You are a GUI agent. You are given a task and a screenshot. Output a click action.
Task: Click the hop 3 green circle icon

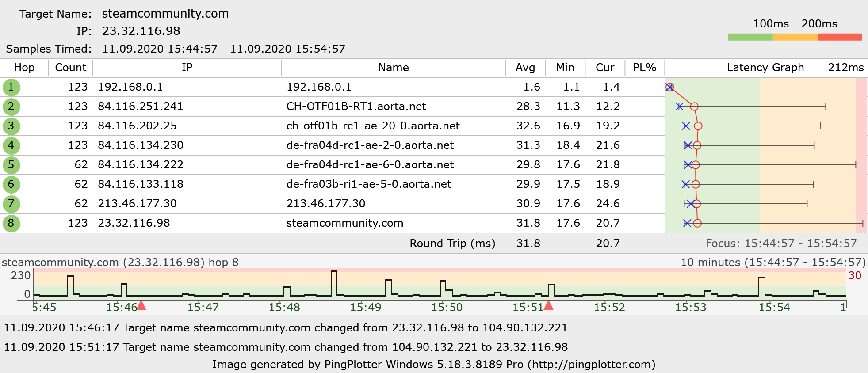coord(11,126)
